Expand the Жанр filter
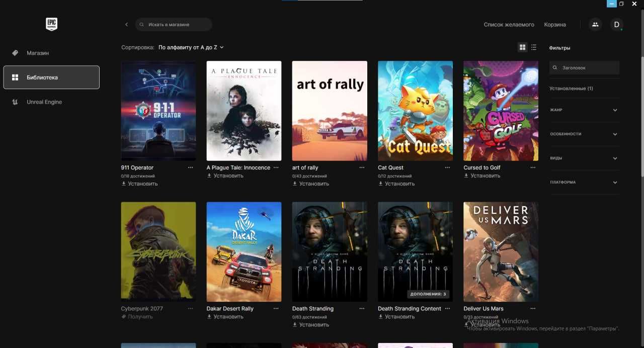 [584, 110]
